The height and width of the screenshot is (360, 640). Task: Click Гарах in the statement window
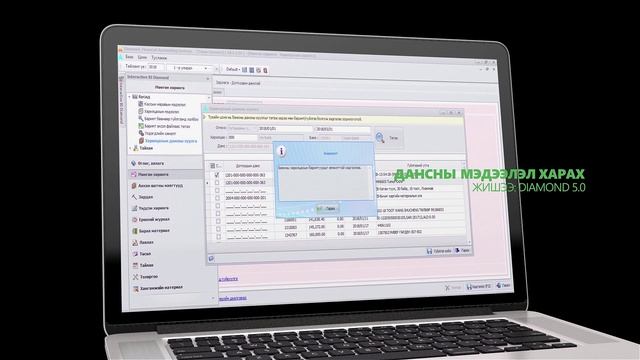tap(462, 250)
